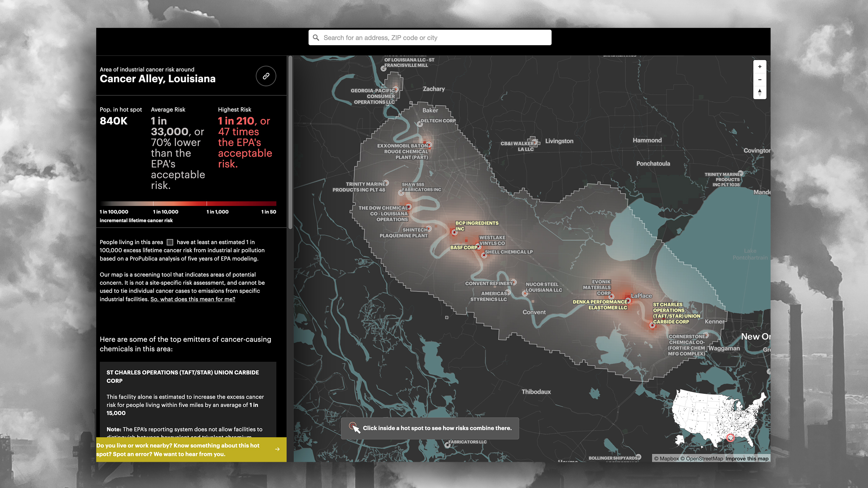Open the "So, what does this mean for me?" link

click(192, 299)
